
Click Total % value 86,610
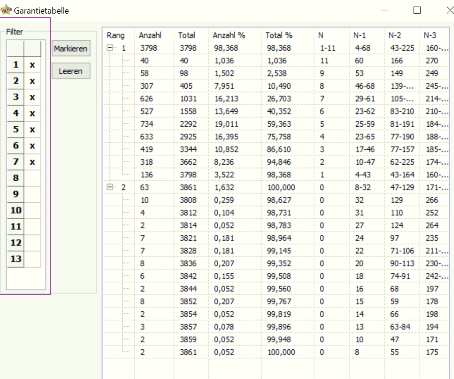coord(279,149)
